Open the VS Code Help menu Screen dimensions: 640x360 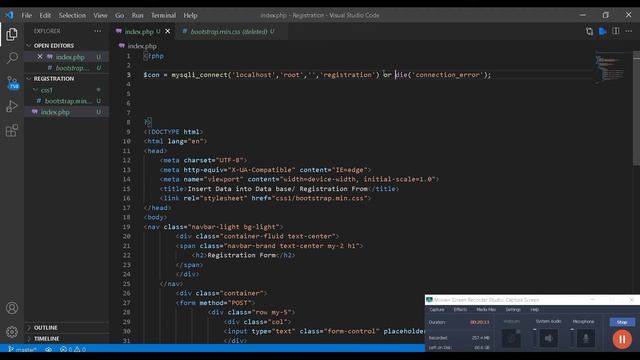tap(190, 15)
